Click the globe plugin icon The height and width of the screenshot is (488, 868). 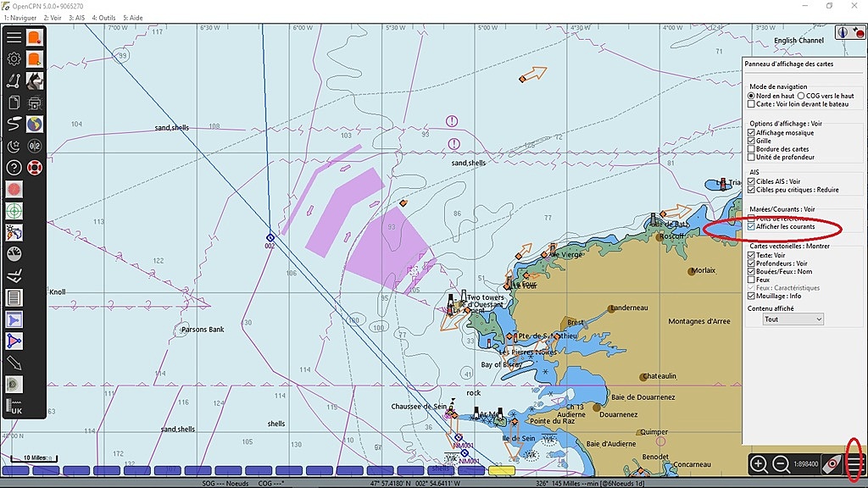tap(35, 124)
